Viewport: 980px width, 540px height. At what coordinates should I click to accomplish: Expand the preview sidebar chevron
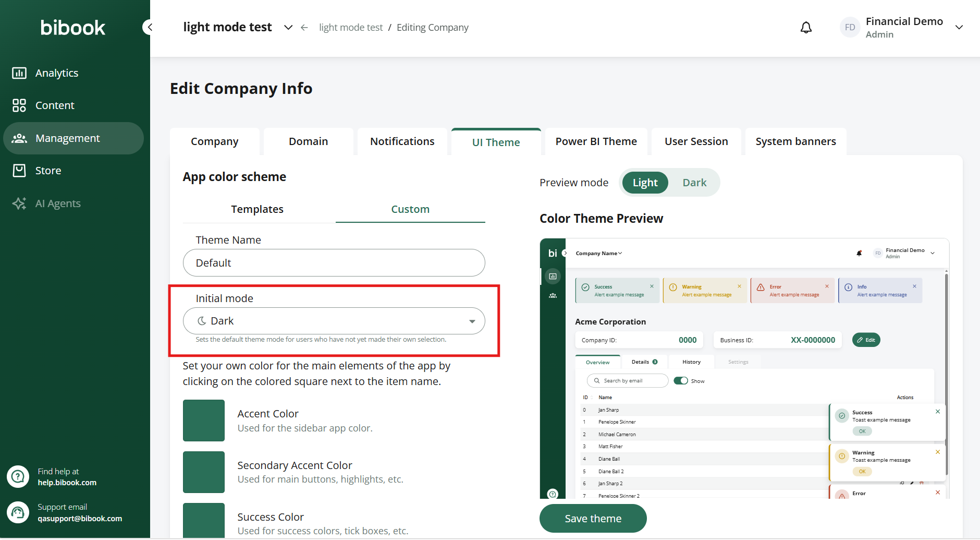pos(565,253)
